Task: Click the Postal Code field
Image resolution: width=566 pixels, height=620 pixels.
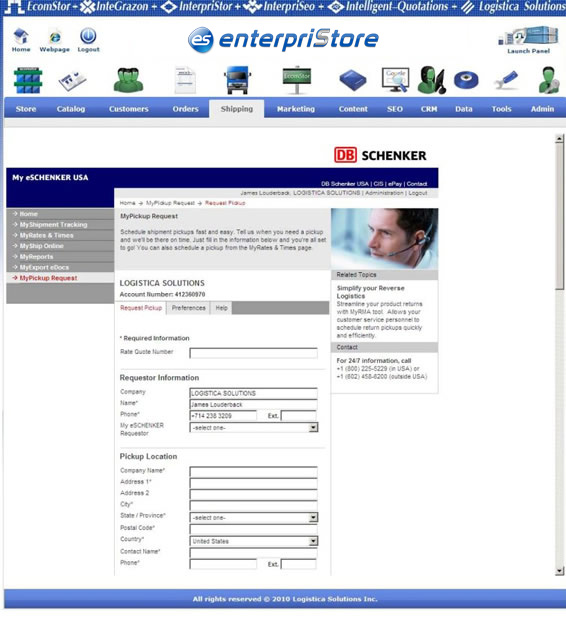Action: 254,529
